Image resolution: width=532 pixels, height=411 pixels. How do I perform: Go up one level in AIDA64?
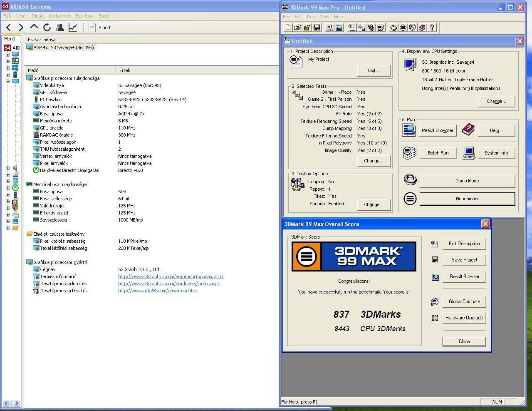click(34, 27)
